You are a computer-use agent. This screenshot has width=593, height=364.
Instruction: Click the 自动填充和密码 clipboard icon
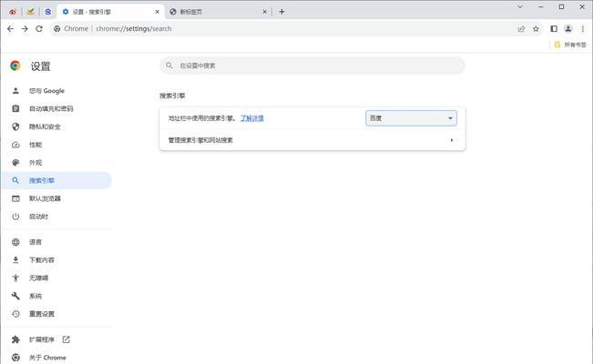(15, 109)
